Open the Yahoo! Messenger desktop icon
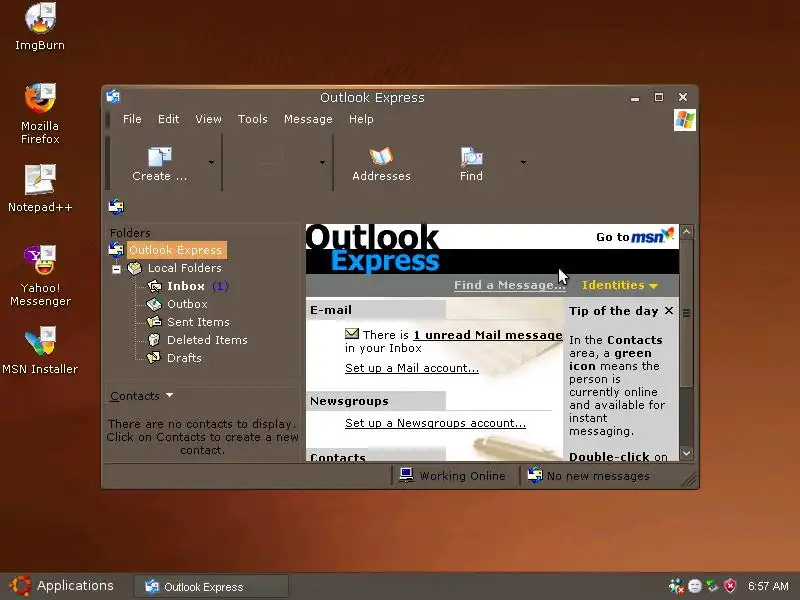Screen dimensions: 800x600 (x=40, y=260)
